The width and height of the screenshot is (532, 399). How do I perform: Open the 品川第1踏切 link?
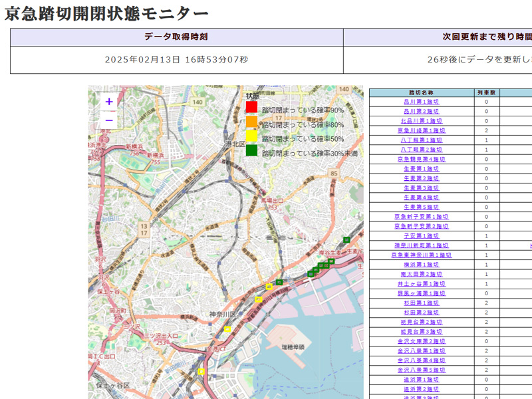(x=422, y=102)
